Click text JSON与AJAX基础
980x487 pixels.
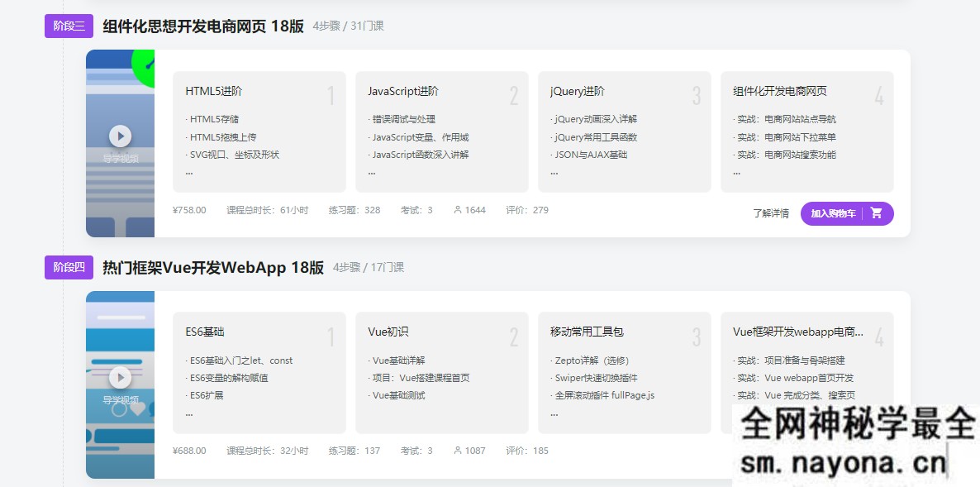point(592,155)
